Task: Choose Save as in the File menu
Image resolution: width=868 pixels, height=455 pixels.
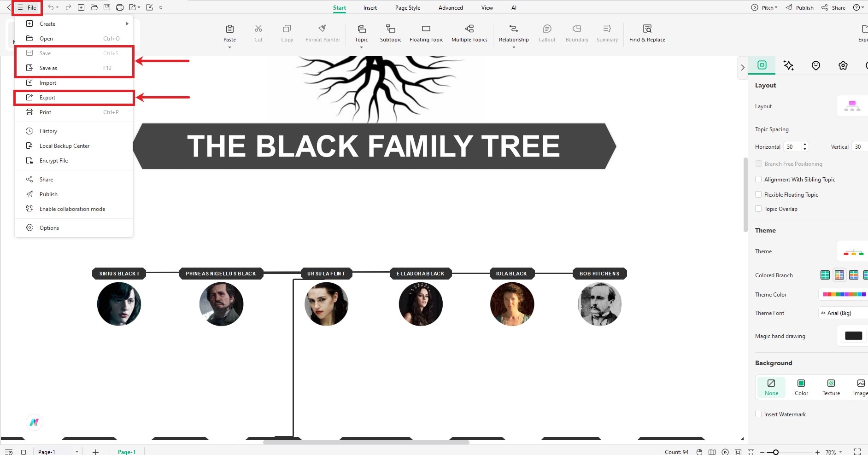Action: pyautogui.click(x=74, y=68)
